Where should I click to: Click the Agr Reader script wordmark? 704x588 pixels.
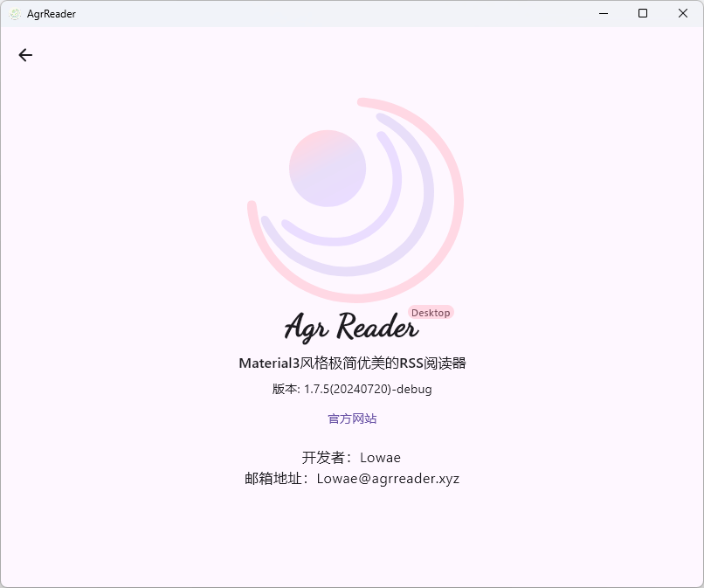point(351,328)
